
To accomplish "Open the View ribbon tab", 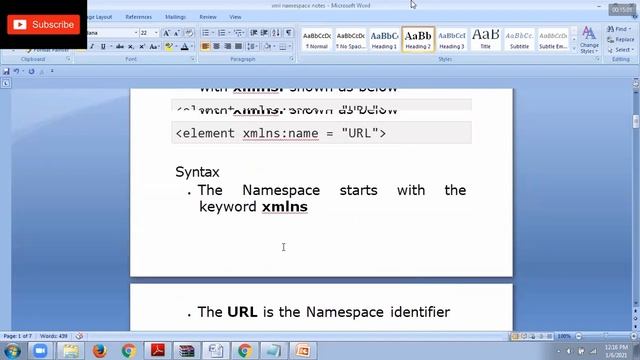I will pos(235,17).
